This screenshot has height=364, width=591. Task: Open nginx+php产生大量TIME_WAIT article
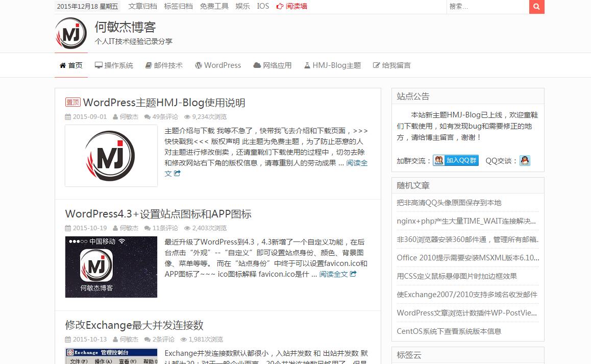pos(466,221)
